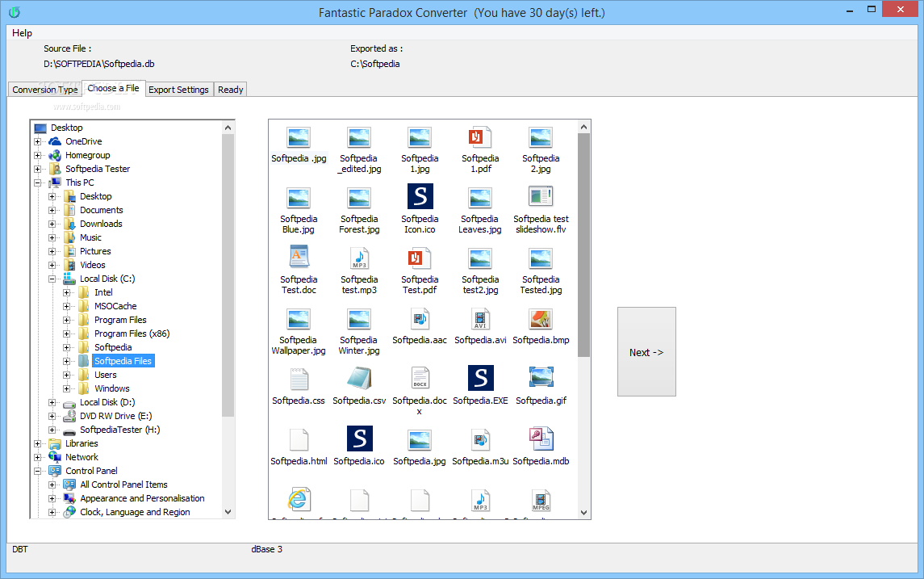Screen dimensions: 924x579
Task: Expand the SoftpediaTester (H:) drive node
Action: [52, 430]
